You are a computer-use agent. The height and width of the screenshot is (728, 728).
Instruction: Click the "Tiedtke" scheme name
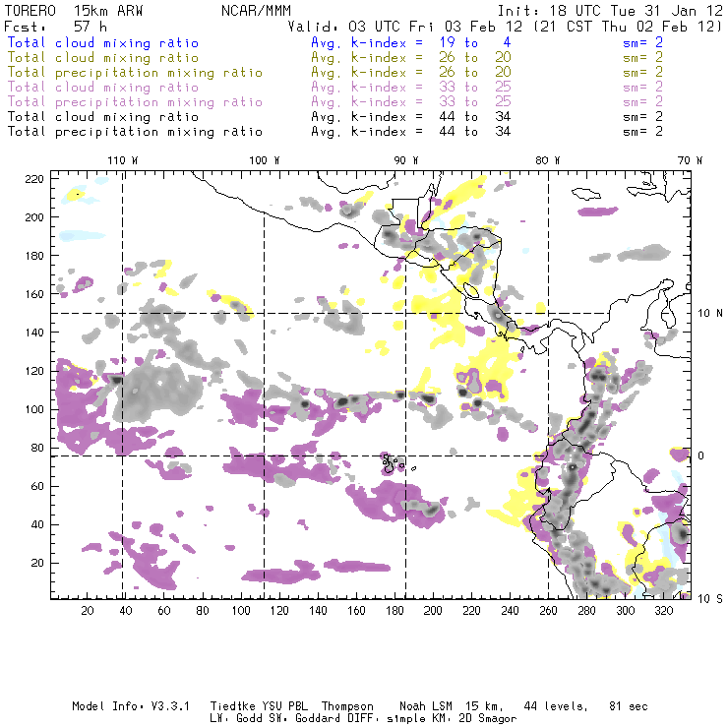(x=233, y=706)
